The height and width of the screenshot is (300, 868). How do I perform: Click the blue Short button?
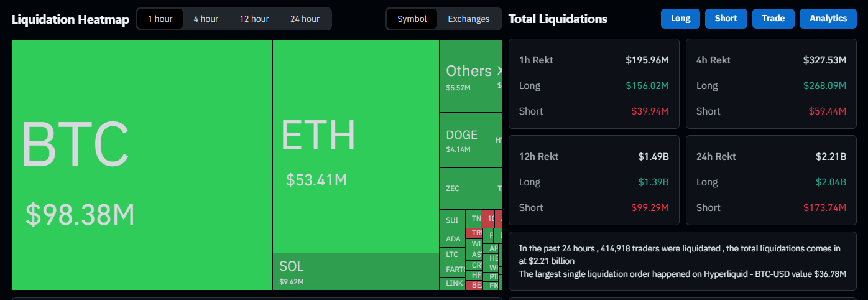(726, 19)
